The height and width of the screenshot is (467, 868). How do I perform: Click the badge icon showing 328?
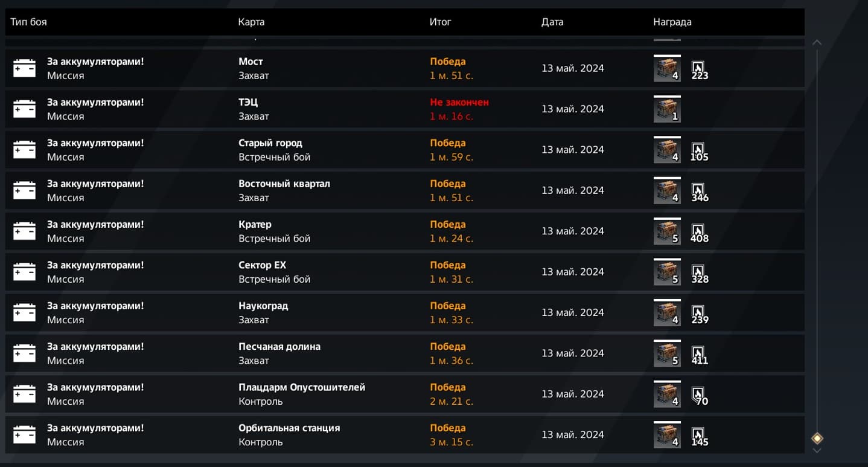coord(698,272)
